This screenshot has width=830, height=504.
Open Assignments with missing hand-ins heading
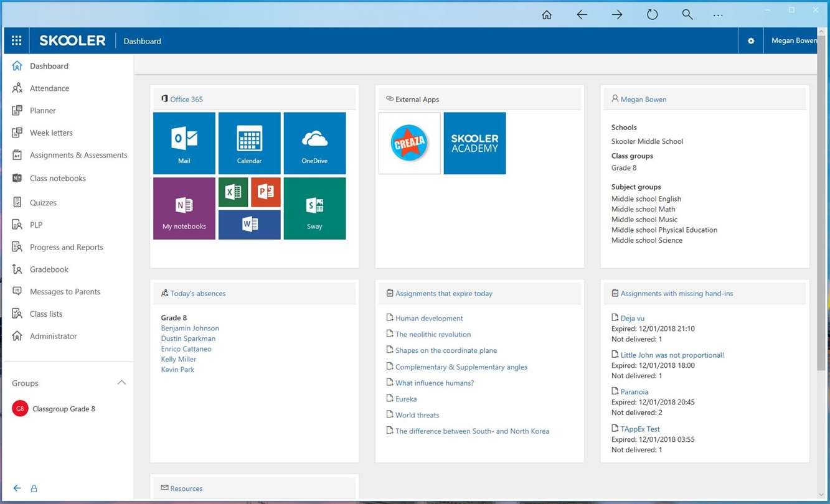coord(677,294)
